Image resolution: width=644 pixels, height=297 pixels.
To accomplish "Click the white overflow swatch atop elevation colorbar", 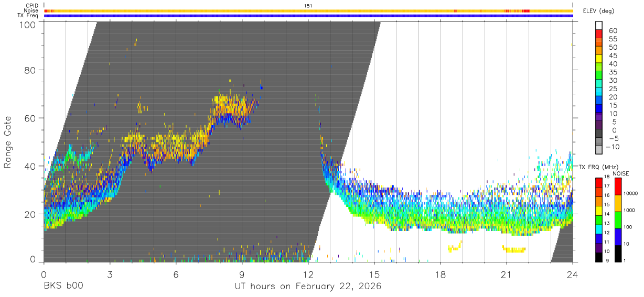I will 599,26.
